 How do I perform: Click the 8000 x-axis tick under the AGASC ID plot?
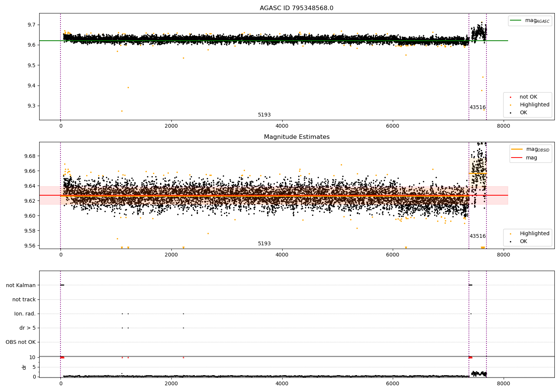pos(503,126)
